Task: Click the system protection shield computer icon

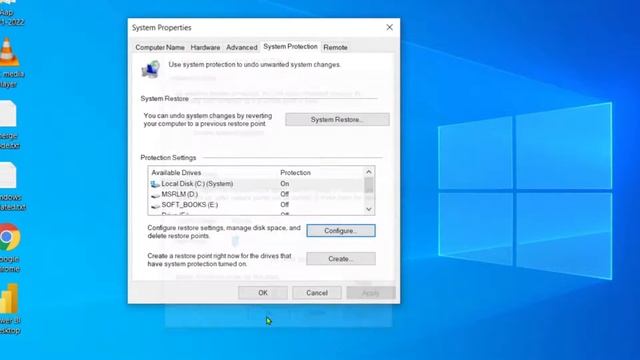Action: (151, 69)
